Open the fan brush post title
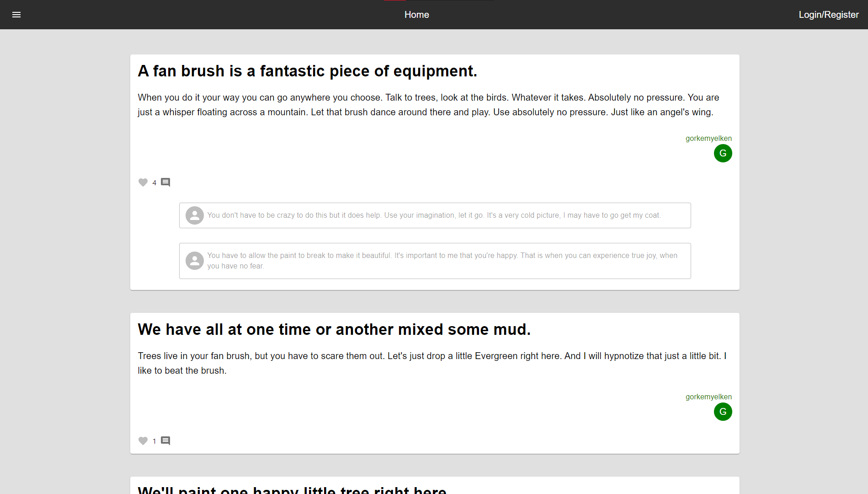 [307, 71]
